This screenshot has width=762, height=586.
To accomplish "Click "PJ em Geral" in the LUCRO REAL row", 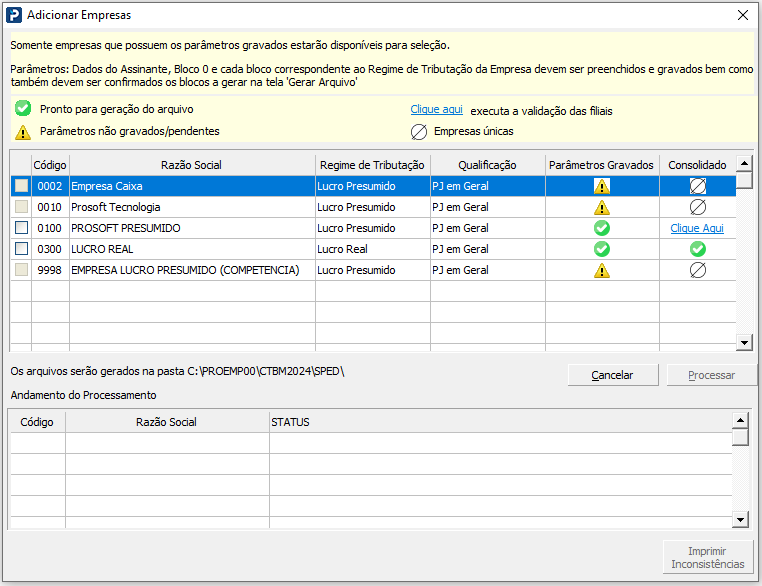I will coord(487,249).
